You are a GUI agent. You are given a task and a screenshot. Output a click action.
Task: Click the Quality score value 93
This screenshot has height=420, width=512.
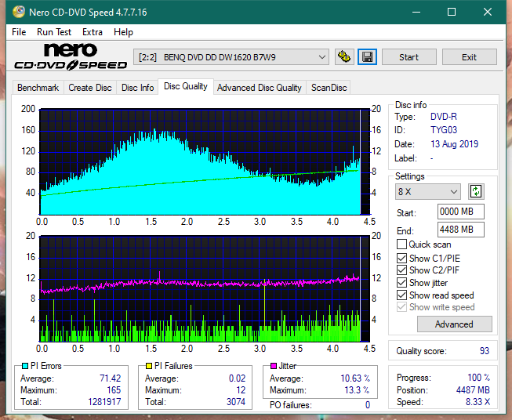[x=485, y=351]
